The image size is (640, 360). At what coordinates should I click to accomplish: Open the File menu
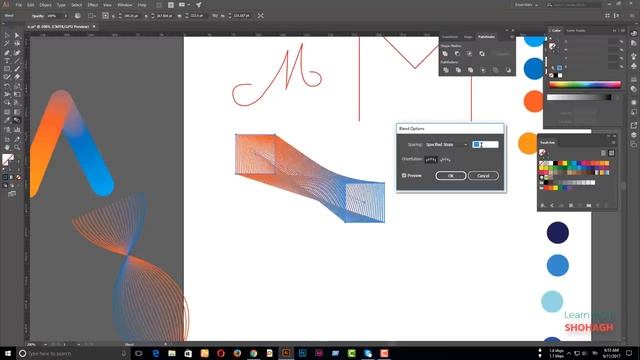tap(19, 5)
